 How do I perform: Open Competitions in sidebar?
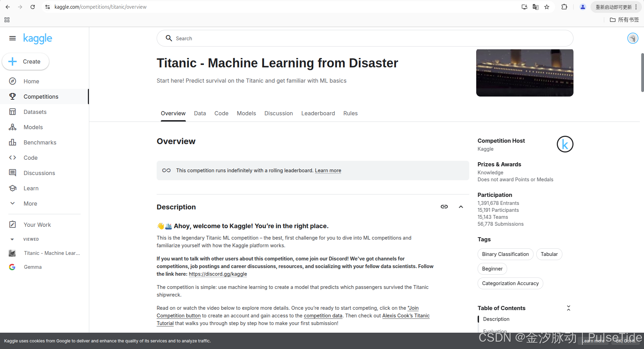tap(44, 97)
